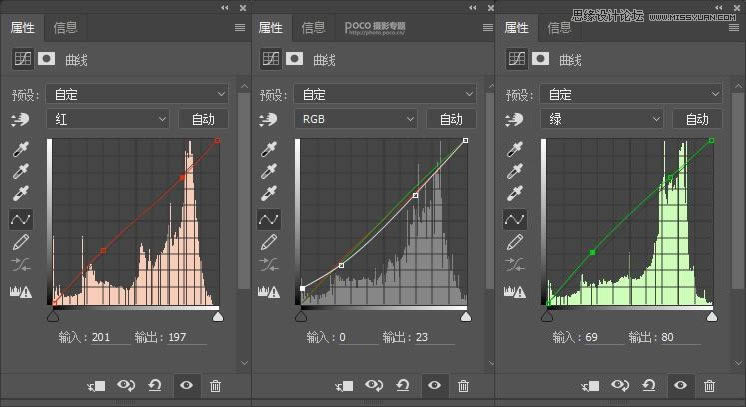Toggle the eye visibility icon in the RGB panel

[x=434, y=385]
